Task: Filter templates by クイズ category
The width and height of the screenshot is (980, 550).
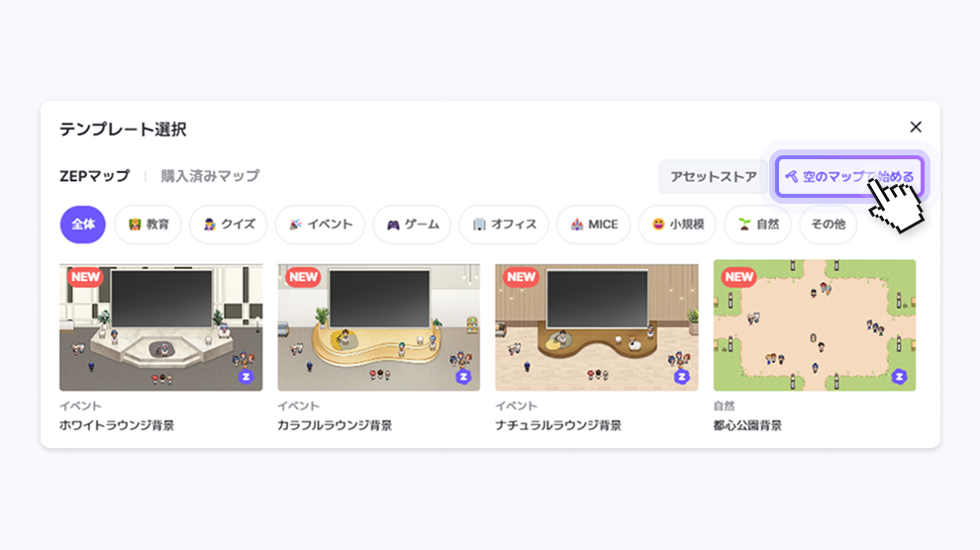Action: tap(229, 225)
